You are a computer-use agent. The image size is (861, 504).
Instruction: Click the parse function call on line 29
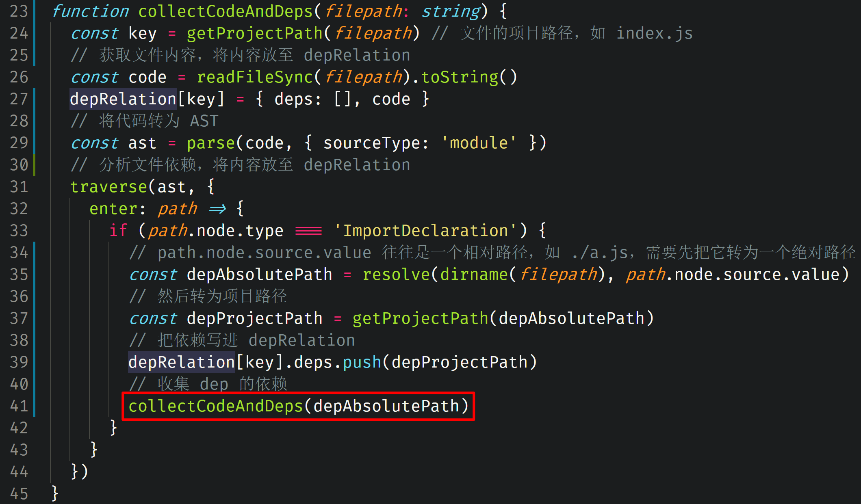[210, 143]
